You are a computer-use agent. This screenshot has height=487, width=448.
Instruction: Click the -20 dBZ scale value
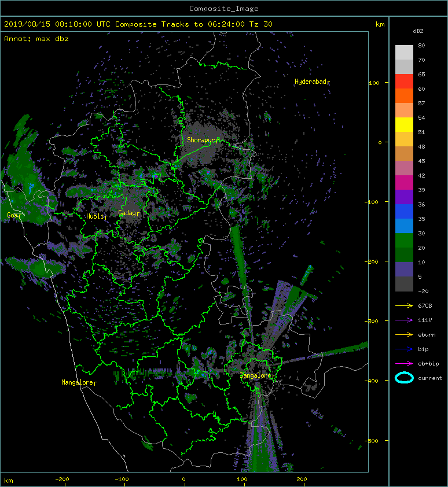(423, 292)
